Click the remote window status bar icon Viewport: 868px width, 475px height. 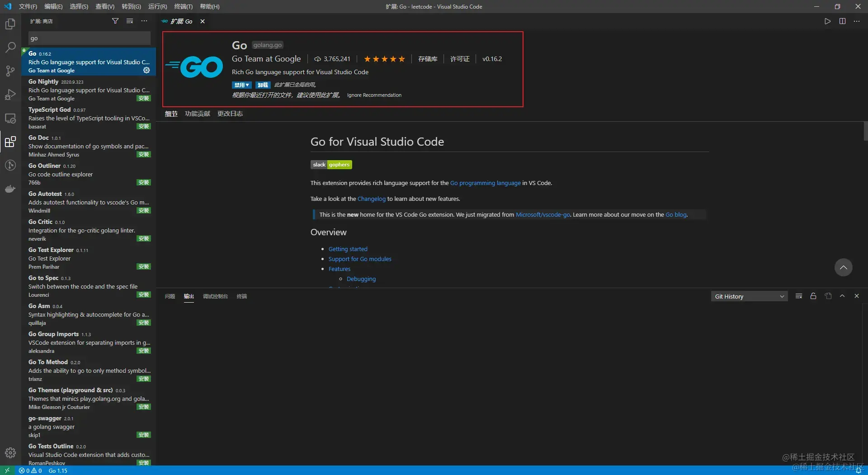click(7, 470)
